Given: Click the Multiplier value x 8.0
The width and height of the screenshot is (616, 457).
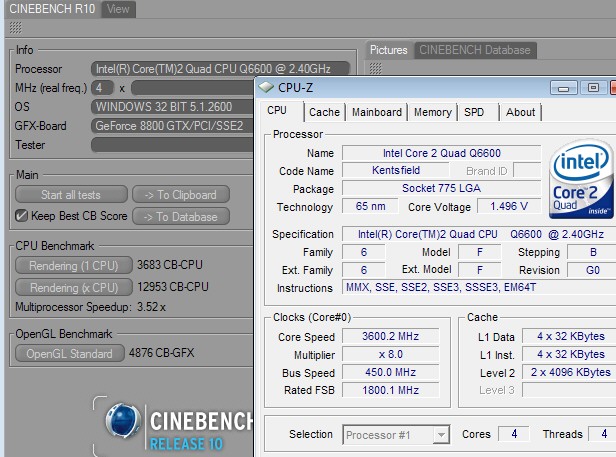Looking at the screenshot, I should (390, 354).
